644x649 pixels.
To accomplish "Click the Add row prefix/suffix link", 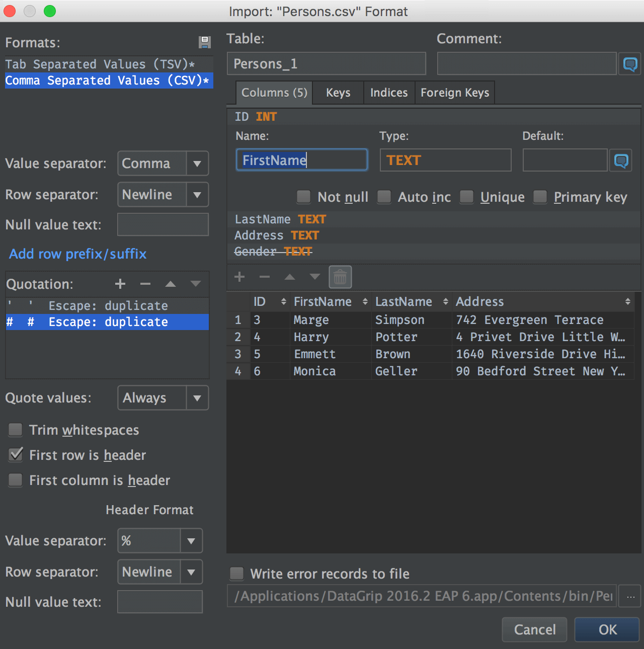I will click(78, 254).
